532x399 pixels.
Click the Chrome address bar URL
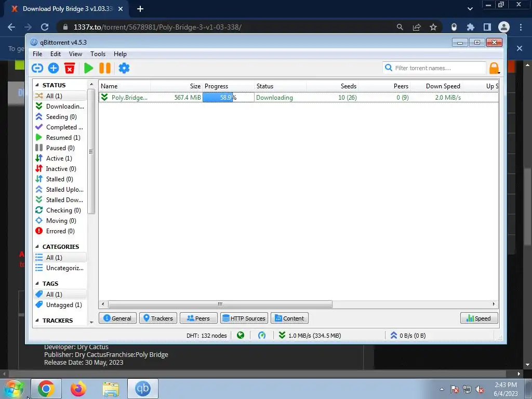tap(157, 27)
